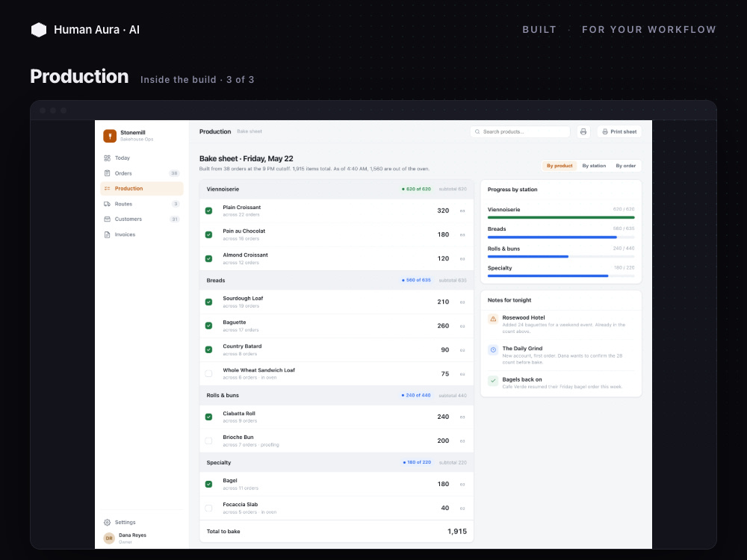Click the Human Aura hexagon logo
The image size is (747, 560).
click(39, 30)
